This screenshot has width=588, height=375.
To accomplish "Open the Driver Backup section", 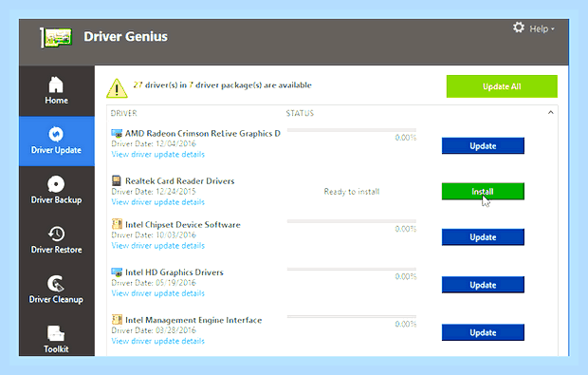I will [x=56, y=191].
